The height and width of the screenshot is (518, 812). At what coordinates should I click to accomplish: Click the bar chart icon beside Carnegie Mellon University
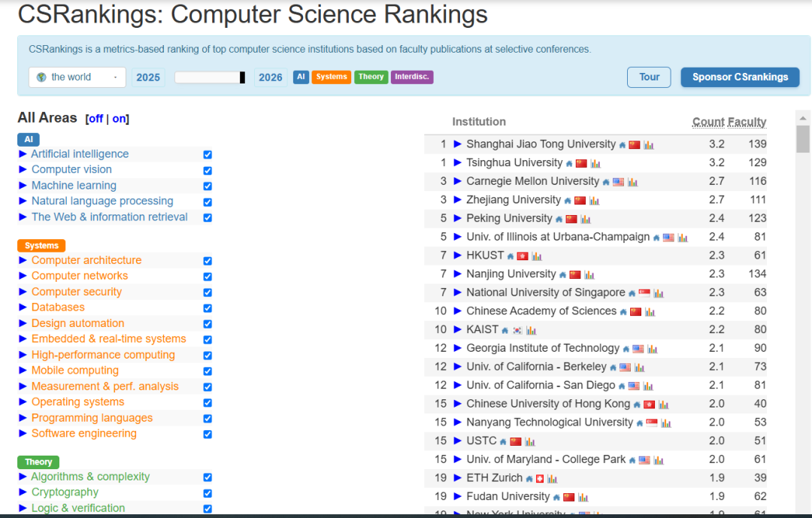click(633, 182)
